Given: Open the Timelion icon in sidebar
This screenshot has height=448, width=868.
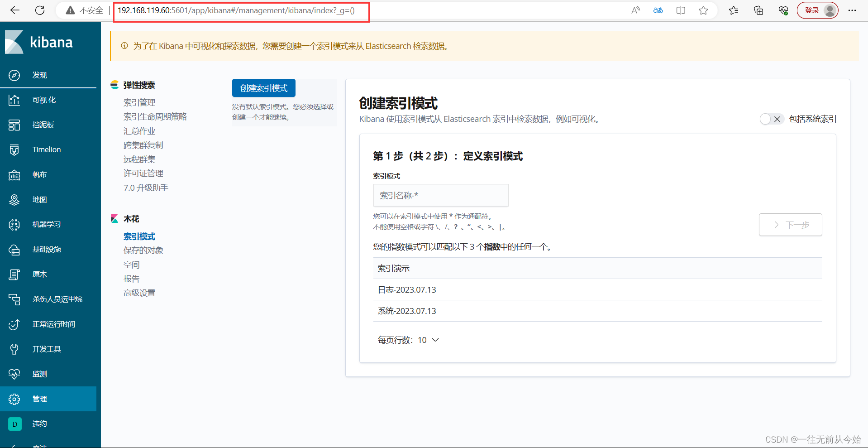Looking at the screenshot, I should tap(14, 150).
